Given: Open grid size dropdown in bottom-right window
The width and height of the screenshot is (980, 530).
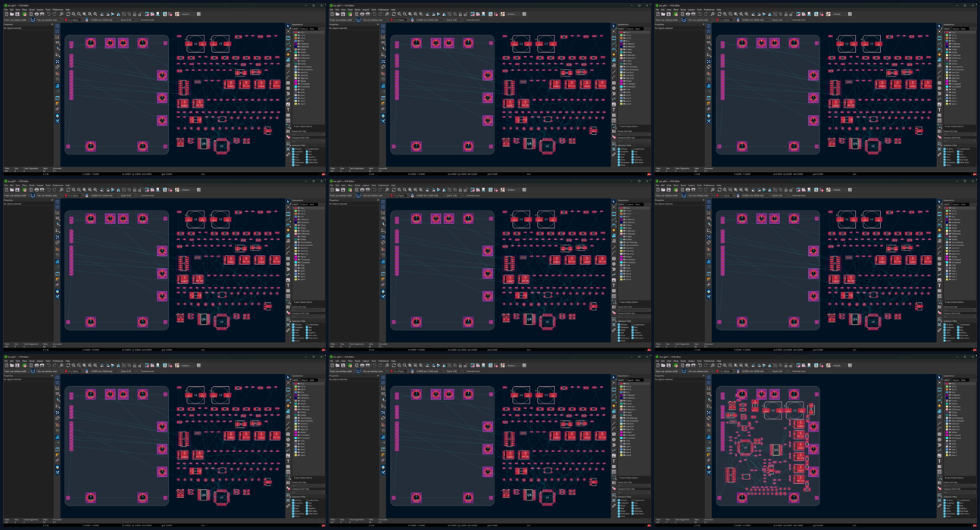Looking at the screenshot, I should click(756, 371).
